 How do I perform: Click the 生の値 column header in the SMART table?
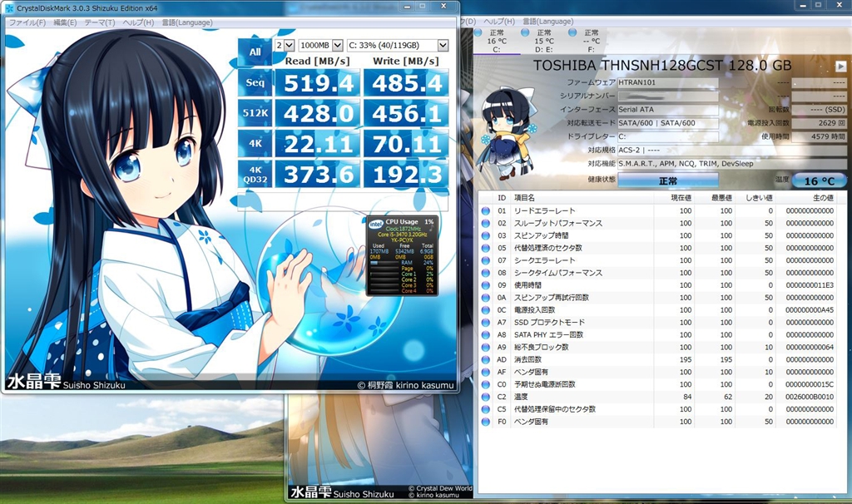806,198
